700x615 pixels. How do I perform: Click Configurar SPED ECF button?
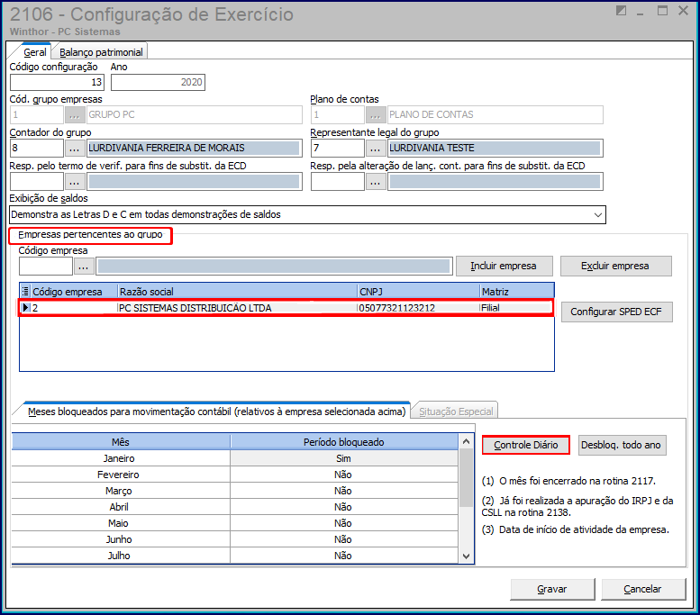(616, 312)
